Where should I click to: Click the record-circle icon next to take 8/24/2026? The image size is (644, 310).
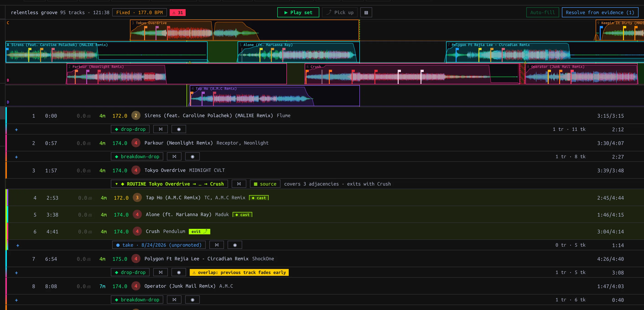235,245
